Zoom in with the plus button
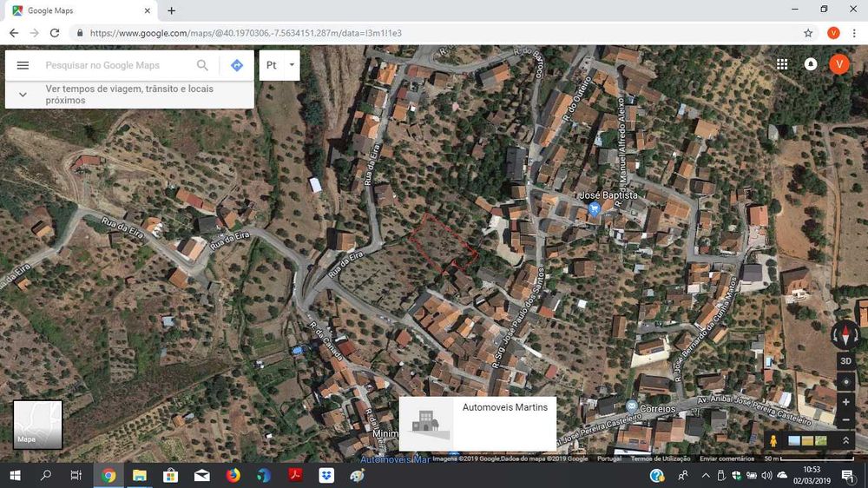 tap(845, 402)
